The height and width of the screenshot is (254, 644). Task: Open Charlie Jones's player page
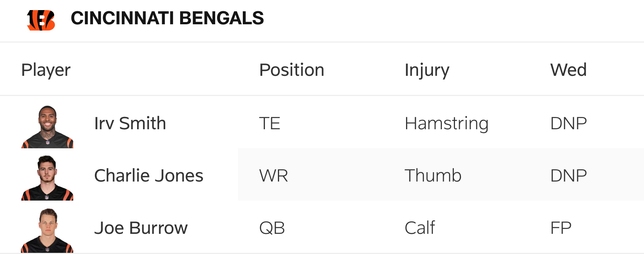pyautogui.click(x=148, y=176)
